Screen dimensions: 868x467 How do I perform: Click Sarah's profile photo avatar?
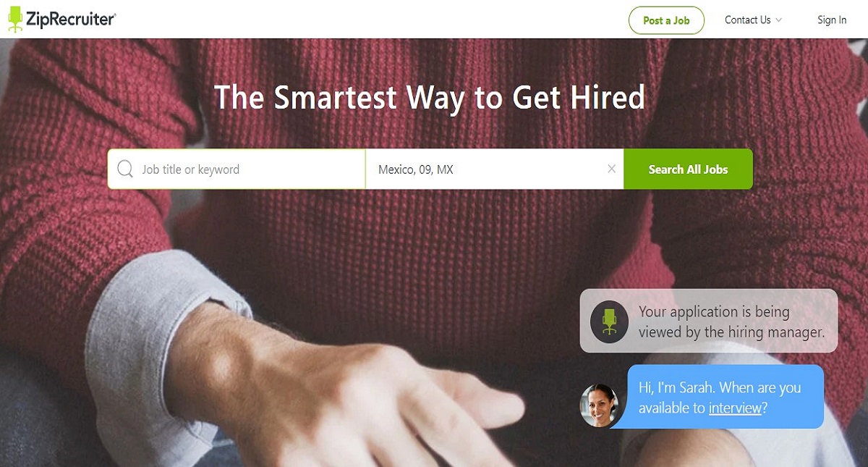tap(600, 405)
